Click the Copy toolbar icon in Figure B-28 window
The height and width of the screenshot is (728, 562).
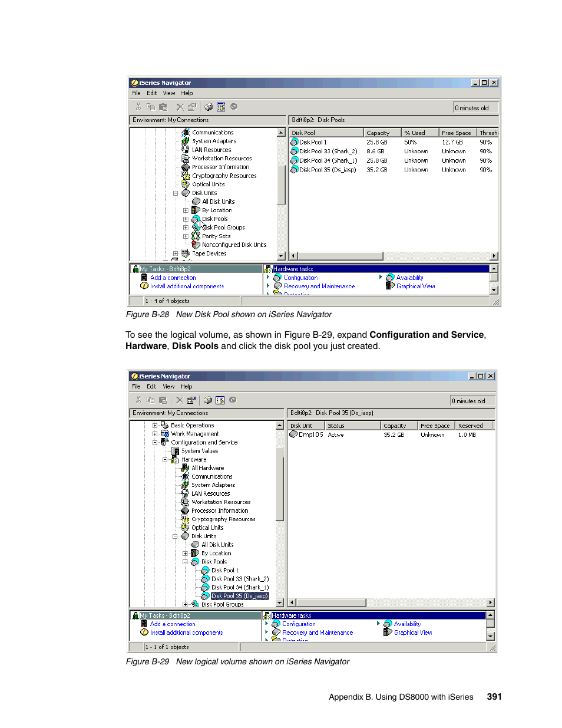coord(151,107)
